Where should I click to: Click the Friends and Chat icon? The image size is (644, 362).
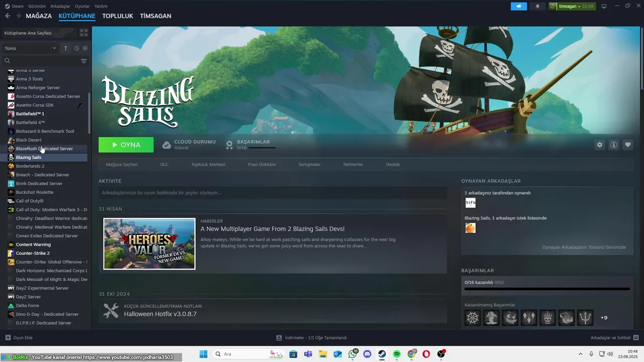(636, 338)
